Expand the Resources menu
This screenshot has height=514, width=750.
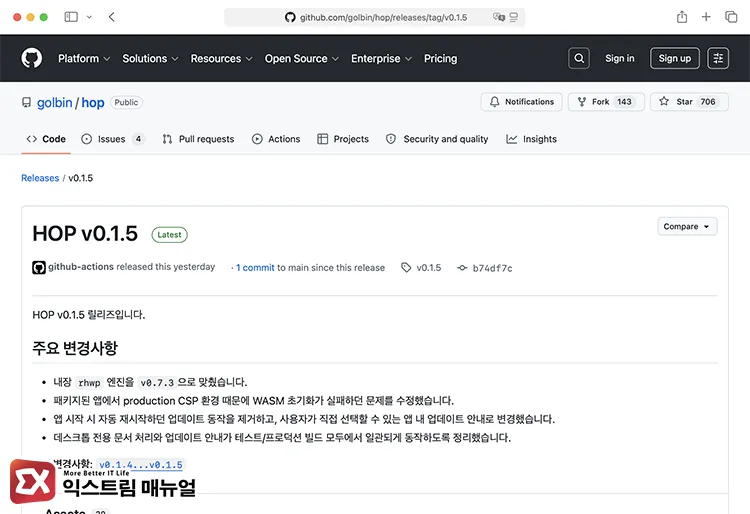(221, 58)
